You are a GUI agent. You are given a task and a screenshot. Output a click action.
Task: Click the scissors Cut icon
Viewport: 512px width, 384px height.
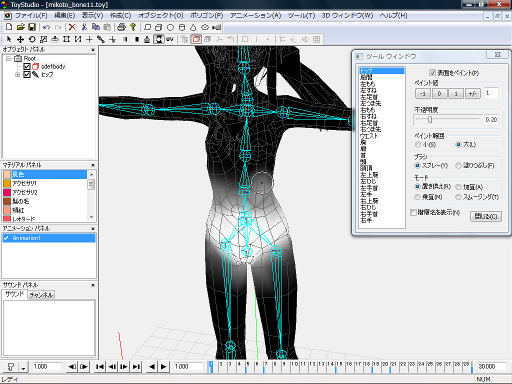click(x=84, y=27)
